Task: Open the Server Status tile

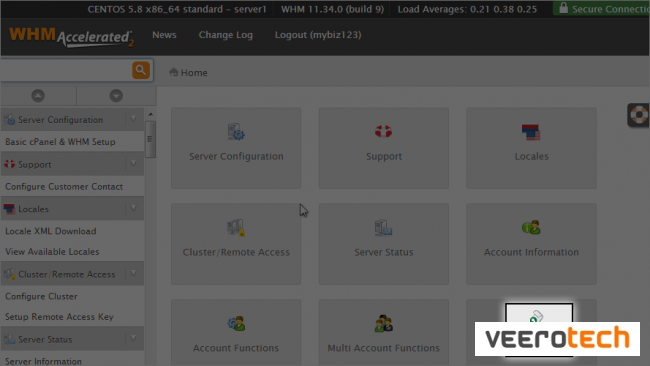Action: 383,244
